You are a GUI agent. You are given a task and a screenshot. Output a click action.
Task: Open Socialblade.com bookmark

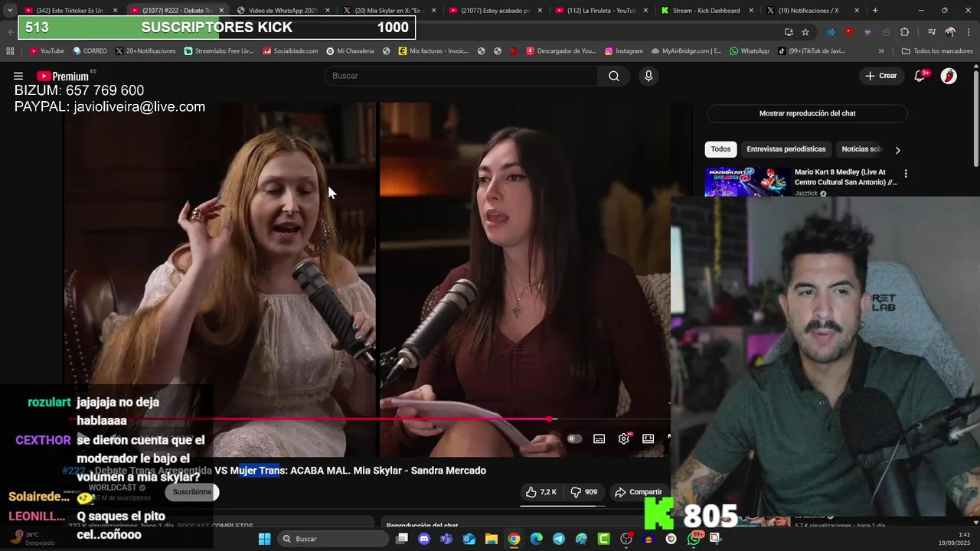pos(290,51)
